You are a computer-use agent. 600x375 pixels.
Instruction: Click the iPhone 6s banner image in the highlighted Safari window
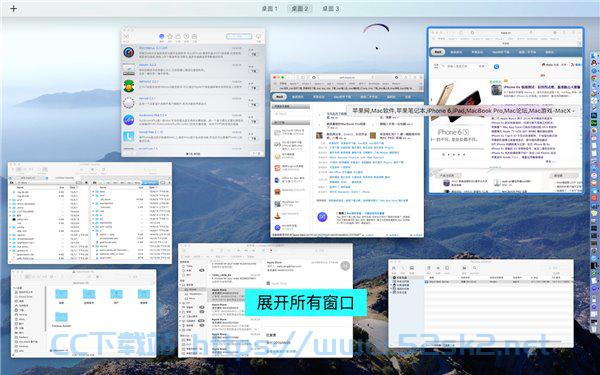pos(457,115)
